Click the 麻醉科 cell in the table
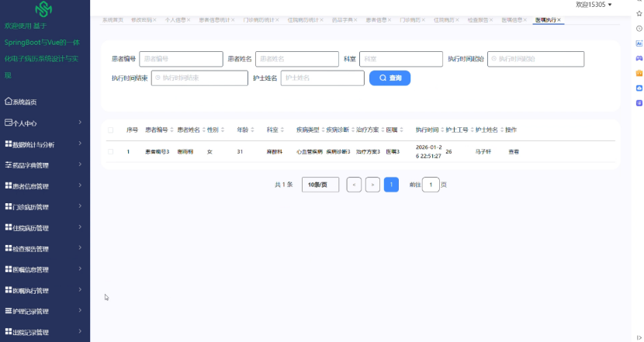This screenshot has height=342, width=644. [x=275, y=151]
